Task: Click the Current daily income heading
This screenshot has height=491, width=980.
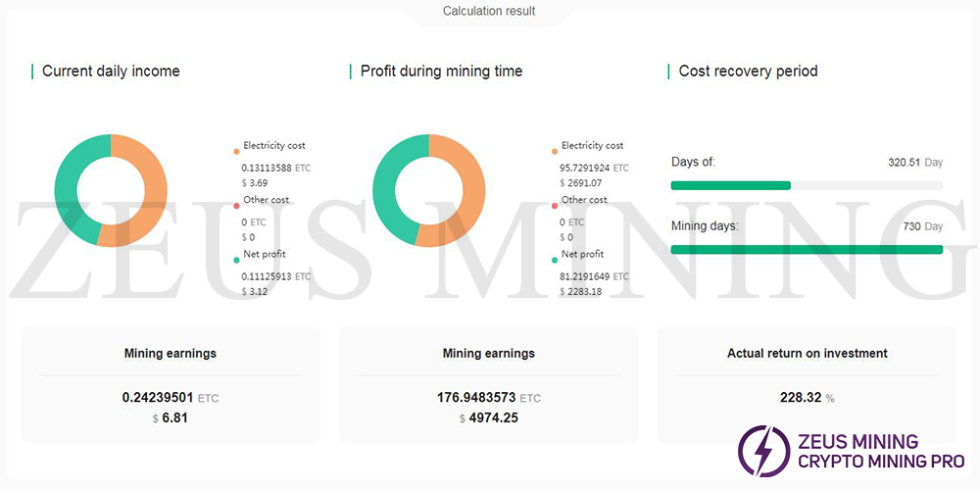Action: pyautogui.click(x=111, y=71)
